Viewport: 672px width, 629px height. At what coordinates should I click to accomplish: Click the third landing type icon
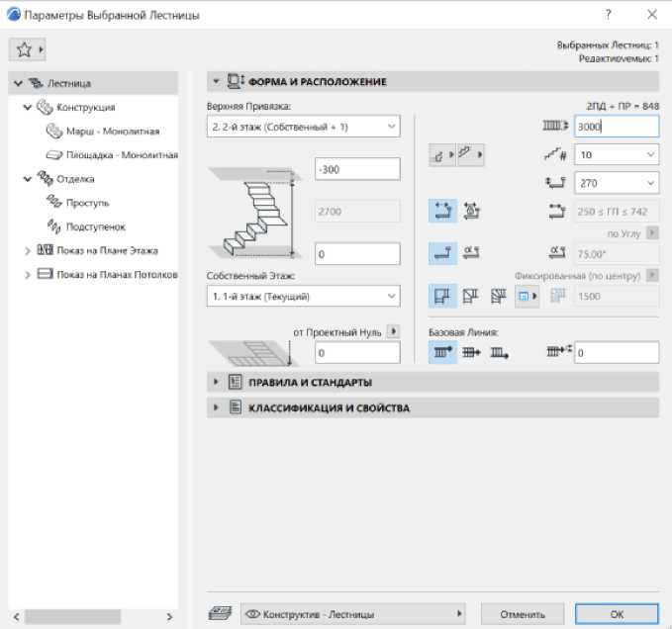(499, 296)
